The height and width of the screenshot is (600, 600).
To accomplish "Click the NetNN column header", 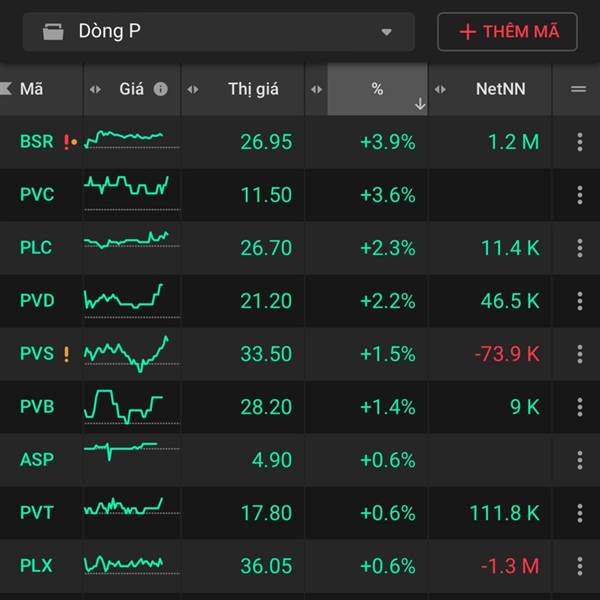I will [501, 89].
